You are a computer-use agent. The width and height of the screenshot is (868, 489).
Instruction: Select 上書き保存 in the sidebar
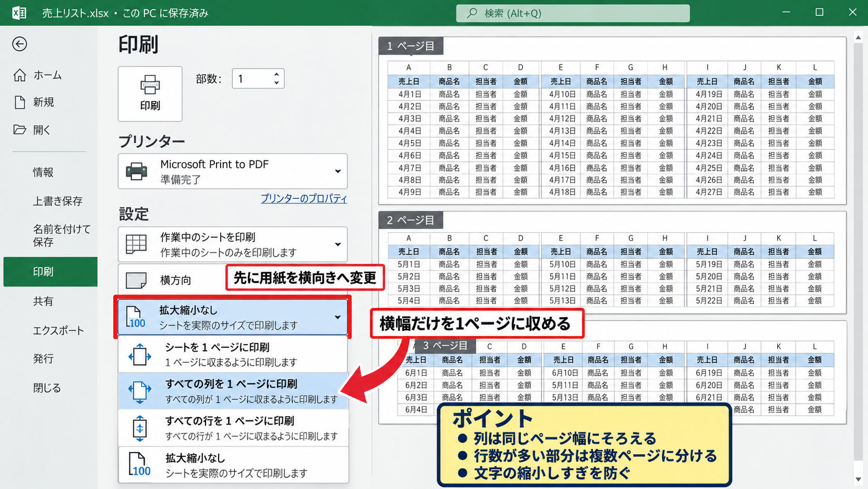pos(58,201)
